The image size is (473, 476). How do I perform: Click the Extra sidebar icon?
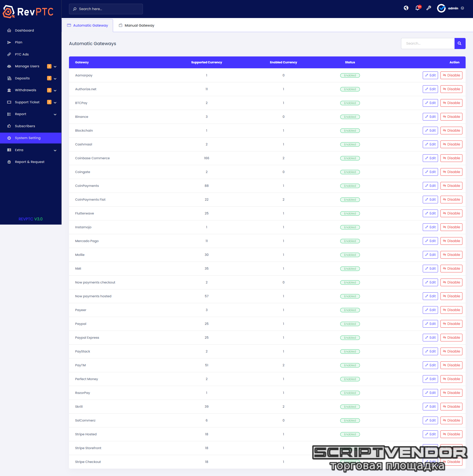click(9, 150)
